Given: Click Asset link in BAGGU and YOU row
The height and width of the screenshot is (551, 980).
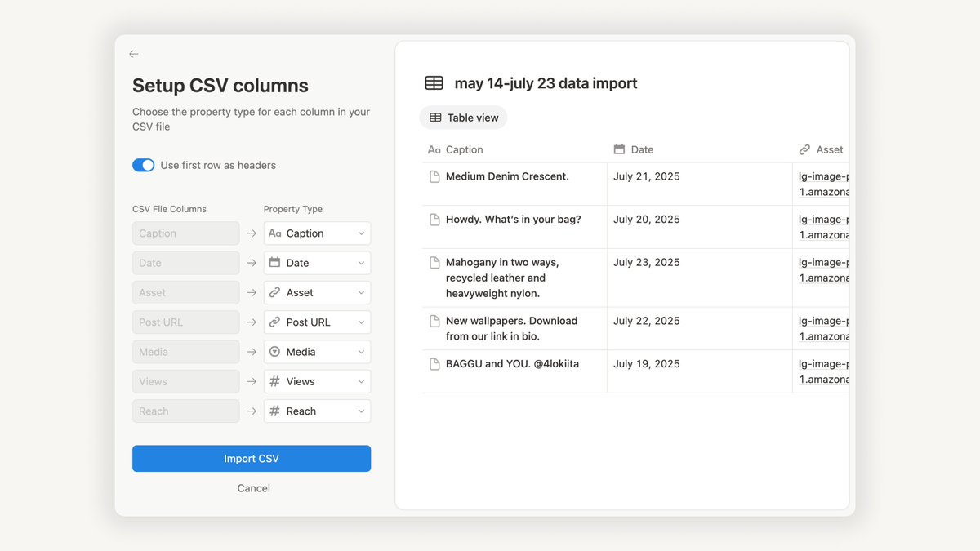Looking at the screenshot, I should coord(824,371).
